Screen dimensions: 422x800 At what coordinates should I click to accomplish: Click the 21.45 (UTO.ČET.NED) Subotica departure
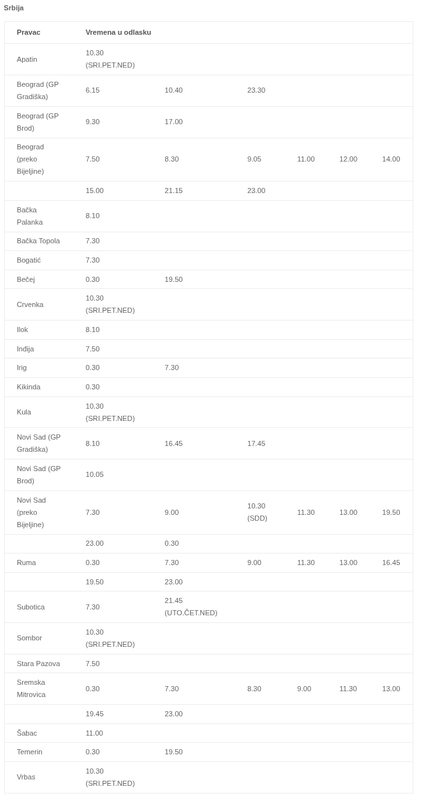pos(191,607)
